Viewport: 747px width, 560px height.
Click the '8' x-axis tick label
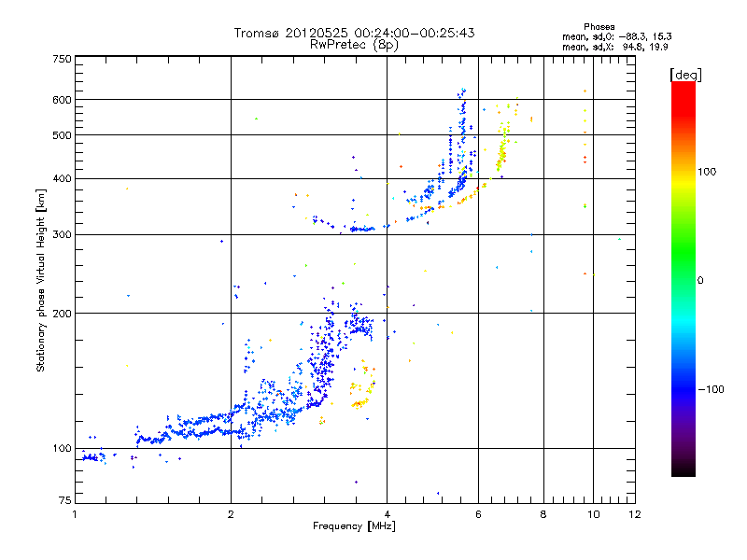tap(543, 514)
